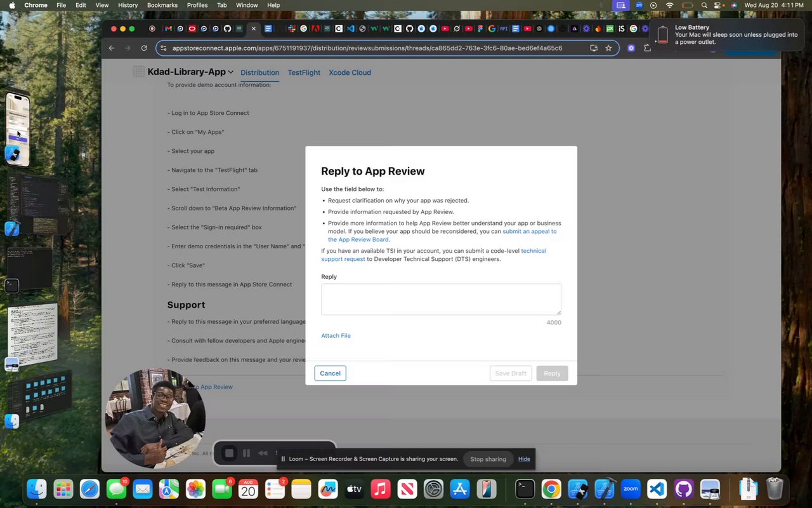This screenshot has width=812, height=508.
Task: Open News from the Dock
Action: [407, 489]
